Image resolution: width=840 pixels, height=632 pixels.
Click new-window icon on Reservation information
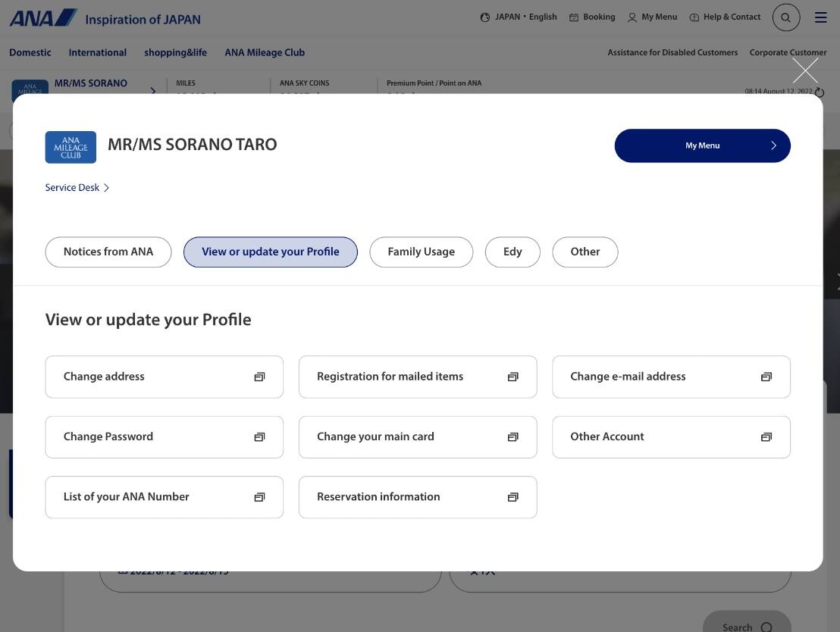pyautogui.click(x=512, y=497)
